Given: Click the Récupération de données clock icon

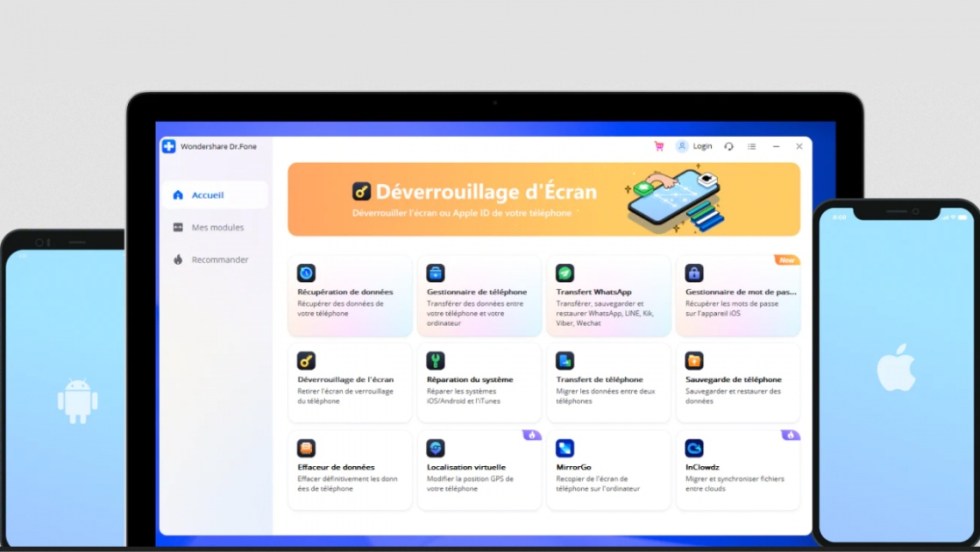Looking at the screenshot, I should click(306, 273).
